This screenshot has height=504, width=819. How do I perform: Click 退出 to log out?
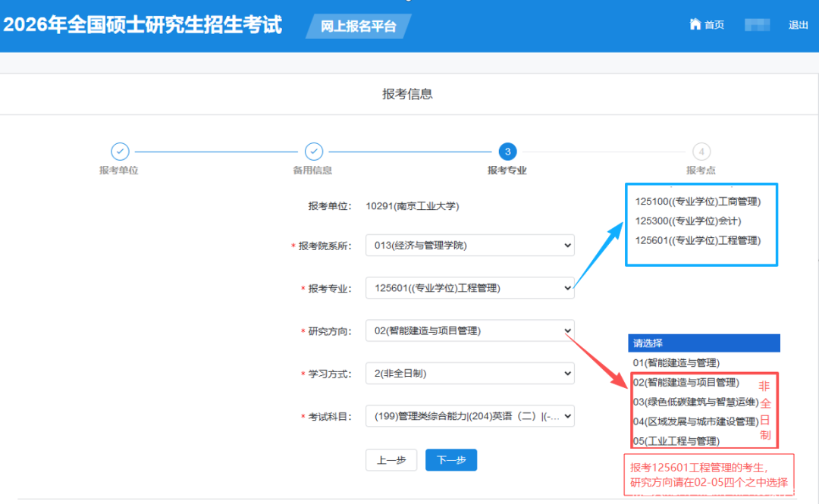click(798, 24)
